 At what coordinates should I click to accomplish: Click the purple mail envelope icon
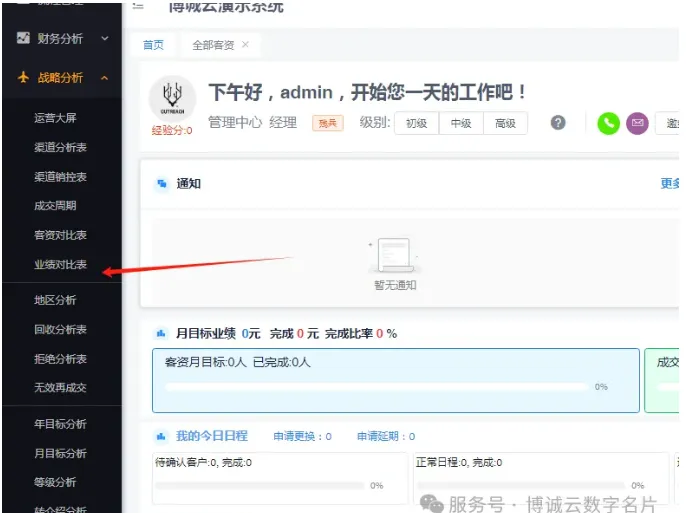(637, 123)
